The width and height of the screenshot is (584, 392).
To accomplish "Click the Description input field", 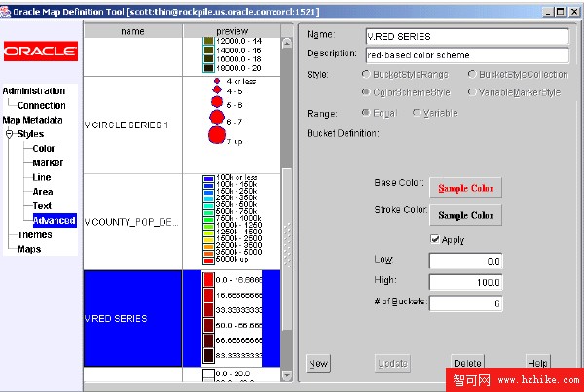I will (467, 55).
